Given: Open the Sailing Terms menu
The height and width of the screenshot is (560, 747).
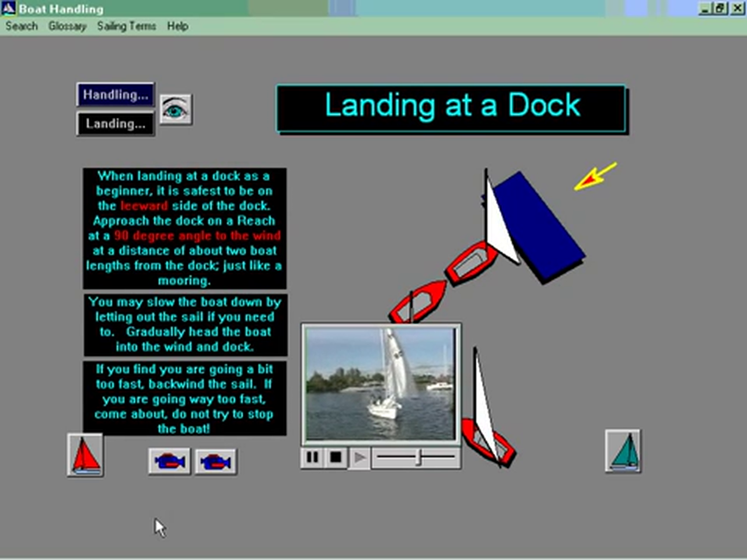Looking at the screenshot, I should (127, 26).
